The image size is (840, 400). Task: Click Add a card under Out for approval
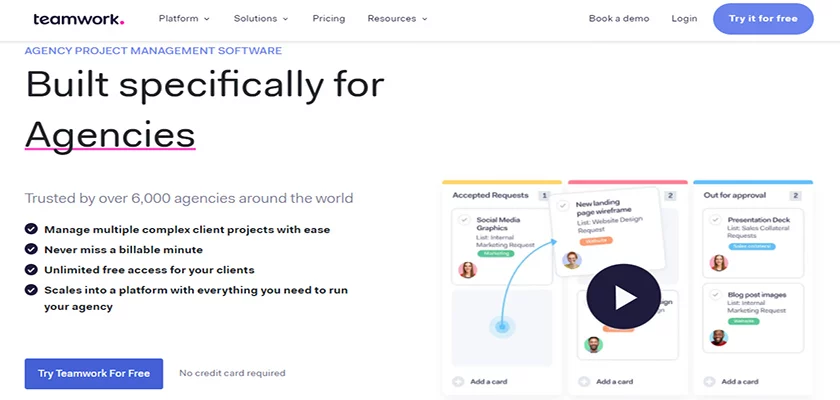pyautogui.click(x=740, y=382)
